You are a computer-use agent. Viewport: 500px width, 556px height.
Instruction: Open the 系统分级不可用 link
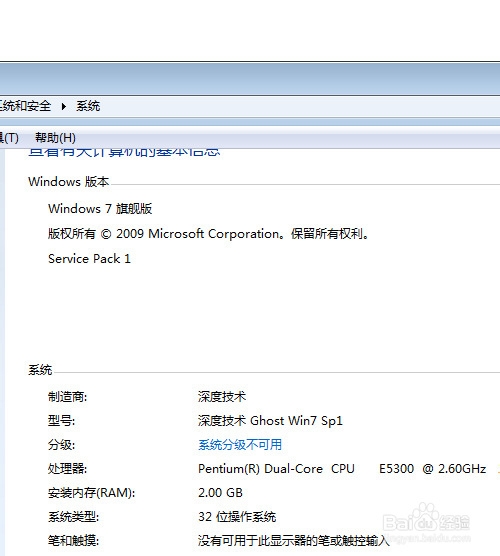pos(240,445)
